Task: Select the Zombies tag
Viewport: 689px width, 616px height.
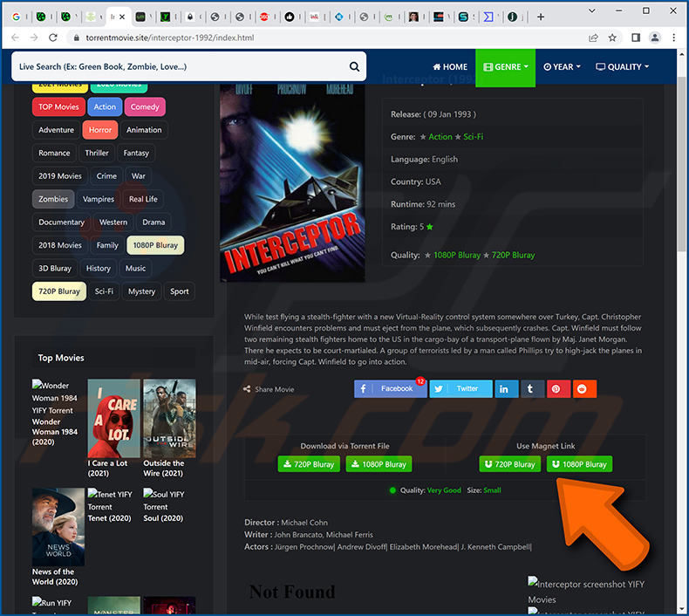Action: coord(53,199)
